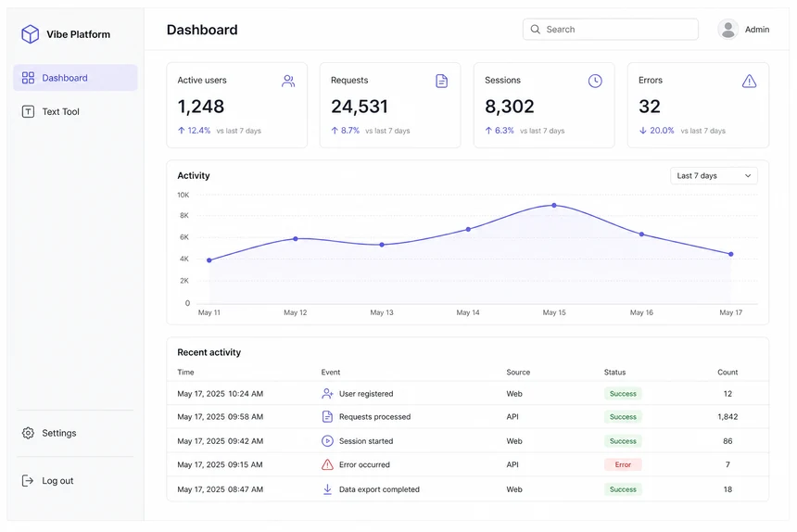Click the Sessions value 8,302
797x532 pixels.
point(510,107)
